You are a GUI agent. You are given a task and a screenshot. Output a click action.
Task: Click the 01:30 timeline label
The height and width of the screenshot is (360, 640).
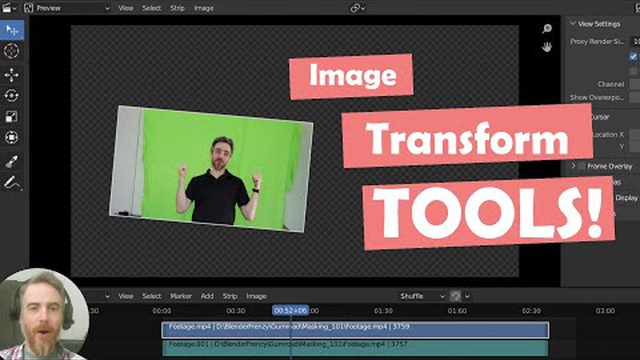tap(383, 311)
